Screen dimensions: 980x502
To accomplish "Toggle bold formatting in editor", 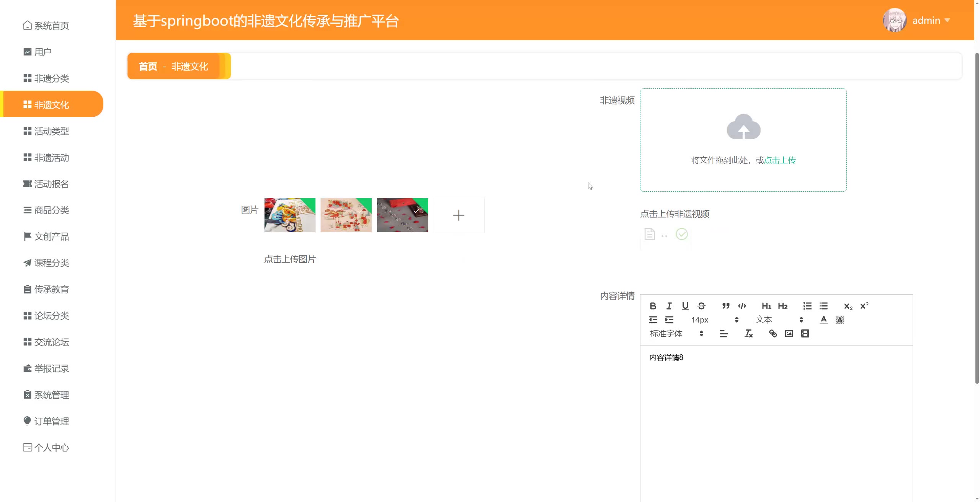I will (x=653, y=306).
